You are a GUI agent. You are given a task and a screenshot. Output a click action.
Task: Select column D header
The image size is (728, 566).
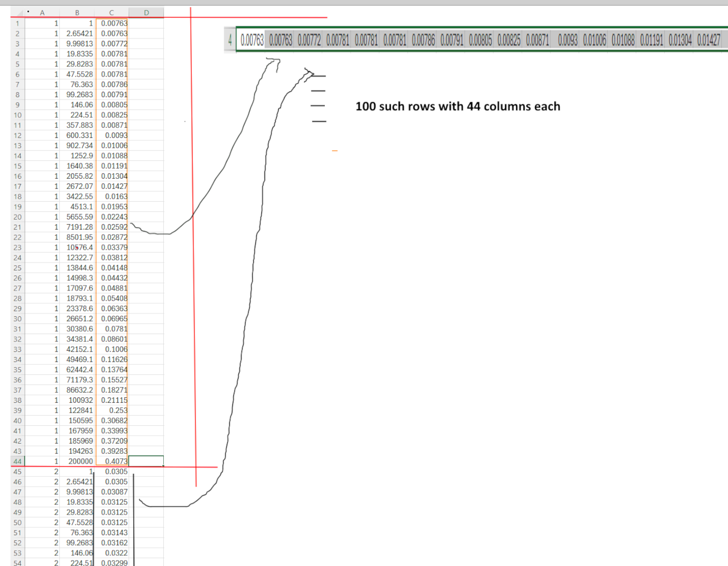point(146,12)
